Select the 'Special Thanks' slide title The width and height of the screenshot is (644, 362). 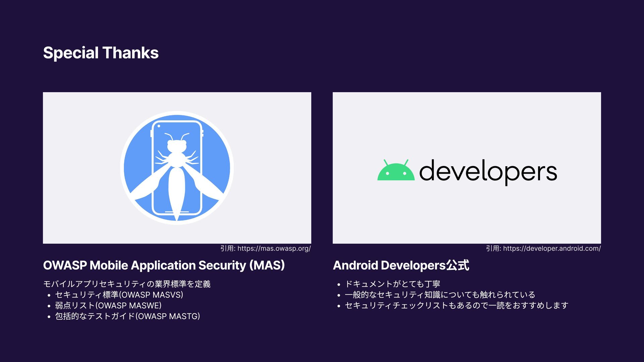click(x=101, y=53)
